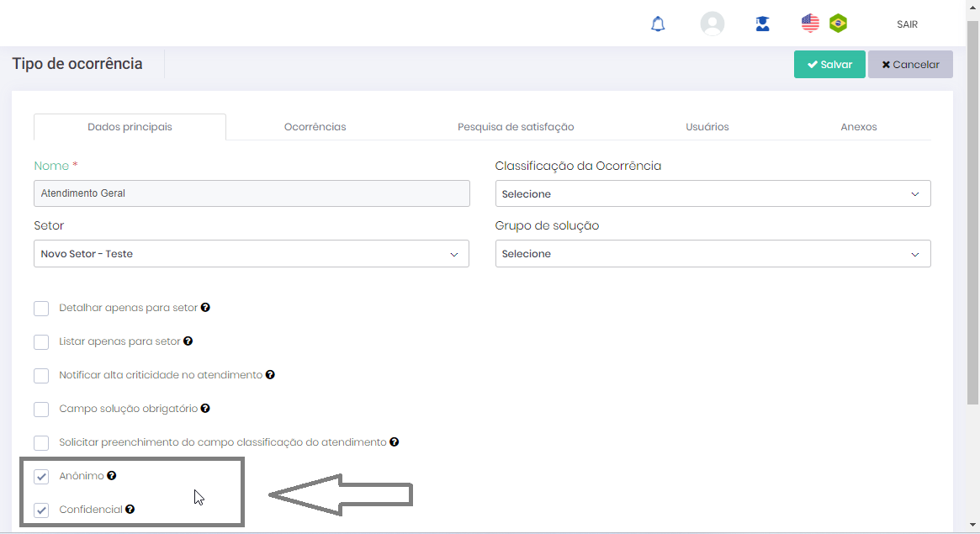Switch language using the US flag
Viewport: 980px width, 534px height.
(x=810, y=24)
